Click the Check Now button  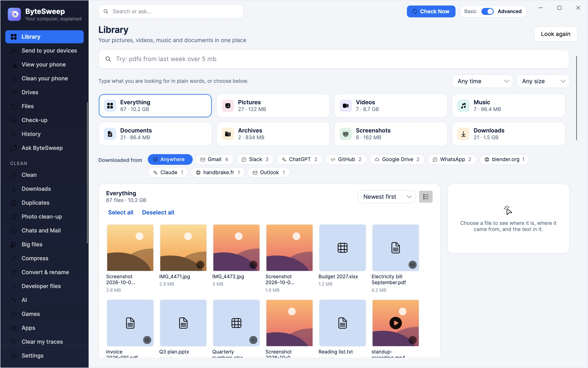(431, 11)
